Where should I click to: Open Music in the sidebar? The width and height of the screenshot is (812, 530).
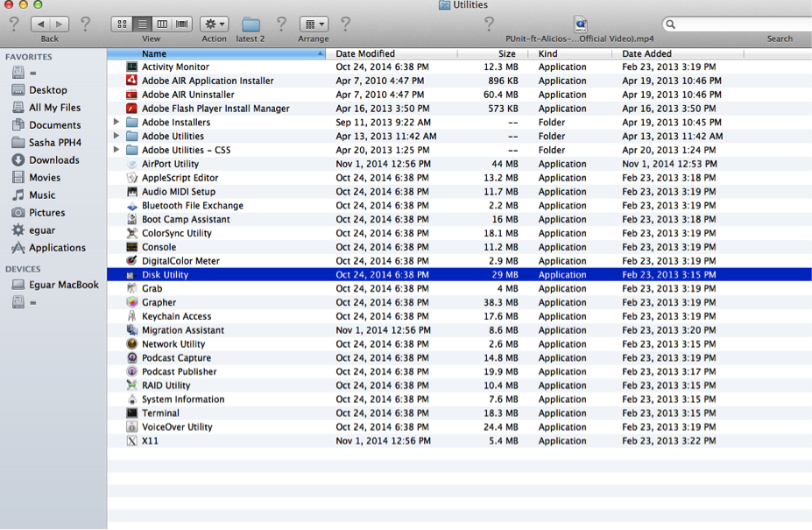click(42, 195)
